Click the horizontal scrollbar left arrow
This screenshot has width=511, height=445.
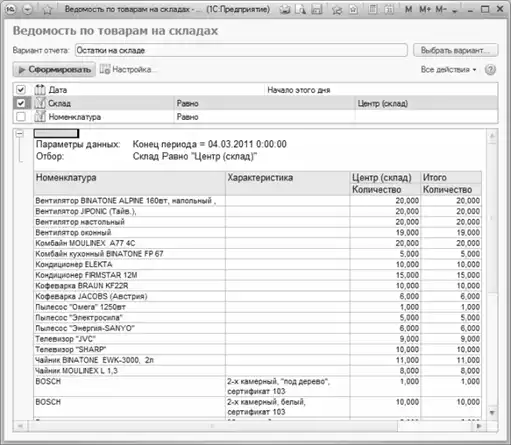[20, 426]
